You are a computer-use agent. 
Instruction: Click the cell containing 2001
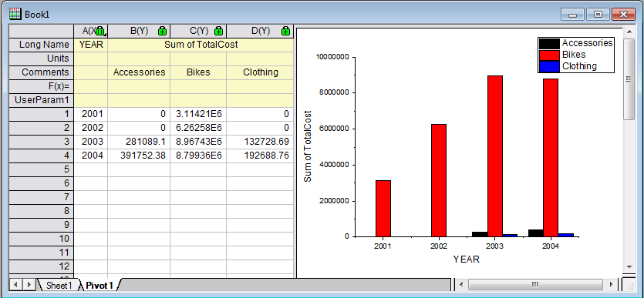pos(91,114)
